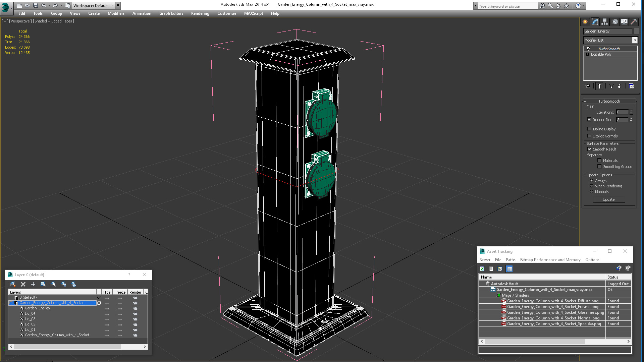This screenshot has width=644, height=362.
Task: Click Status Log icon in Asset Tracking
Action: point(491,269)
